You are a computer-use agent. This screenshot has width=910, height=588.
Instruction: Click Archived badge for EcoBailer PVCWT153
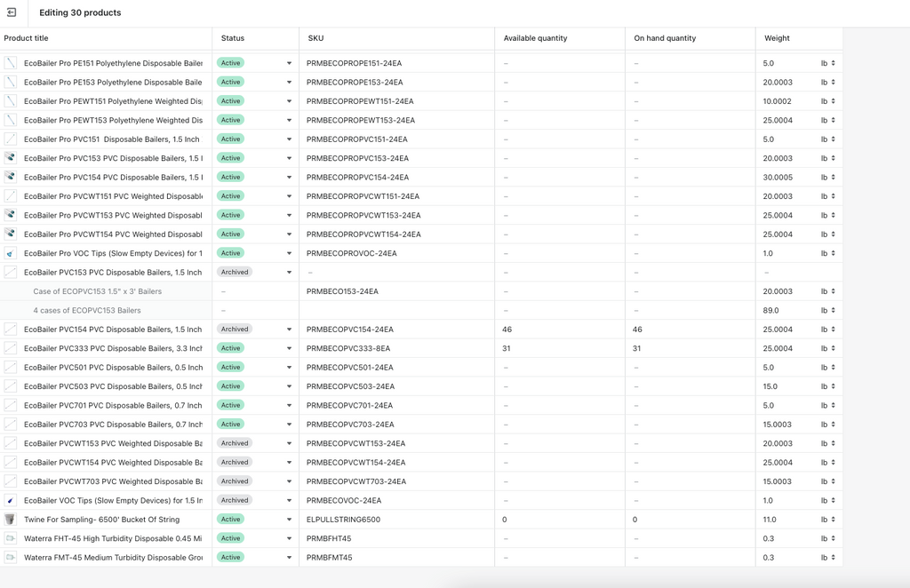pos(235,443)
